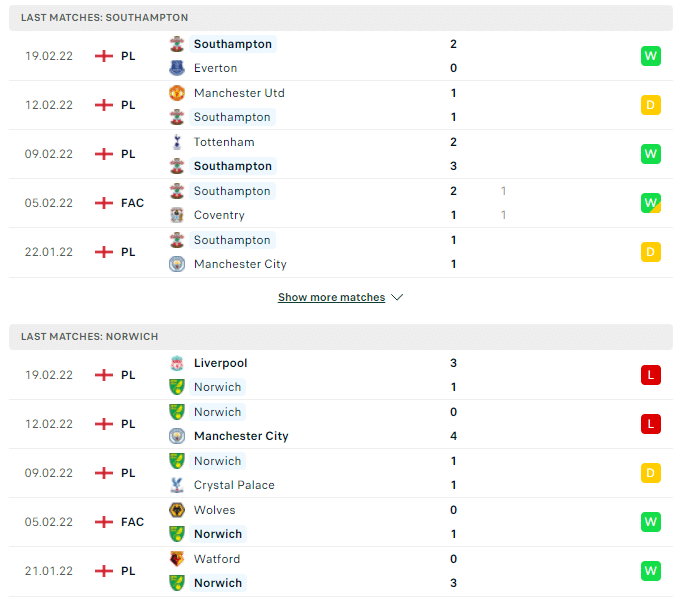Click the Everton club crest icon
Screen dimensions: 681x603
177,68
